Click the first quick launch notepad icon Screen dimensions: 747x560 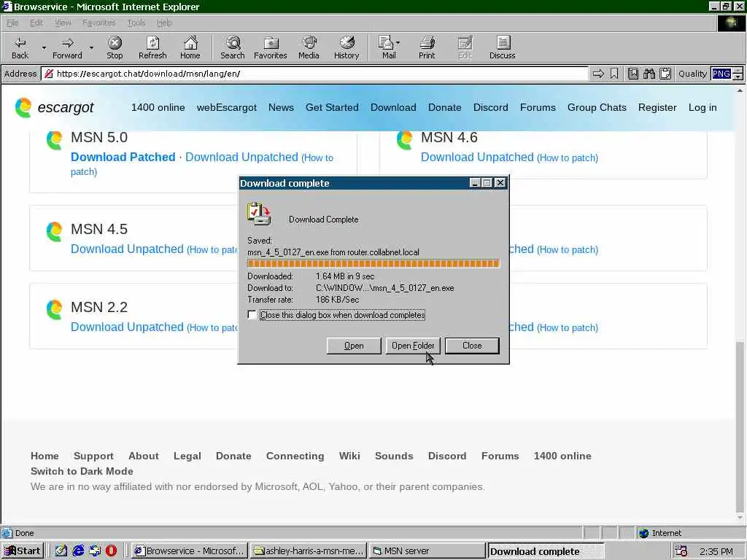(x=61, y=551)
